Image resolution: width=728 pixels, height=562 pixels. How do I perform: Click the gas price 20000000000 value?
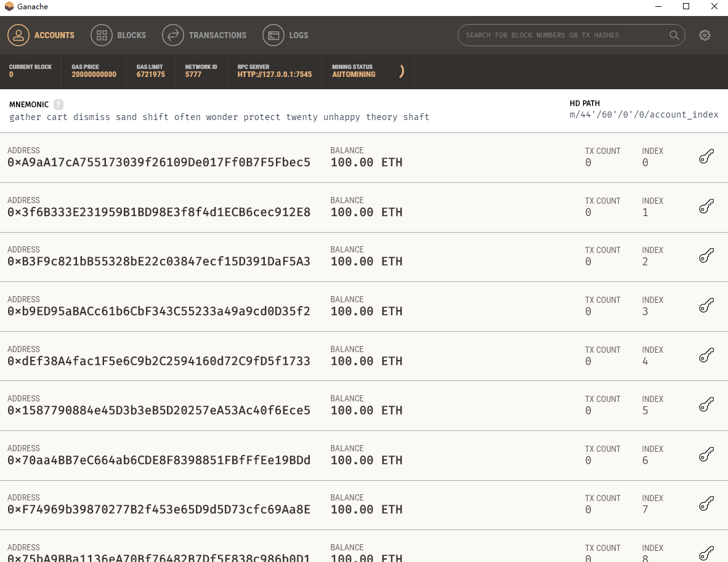coord(94,74)
